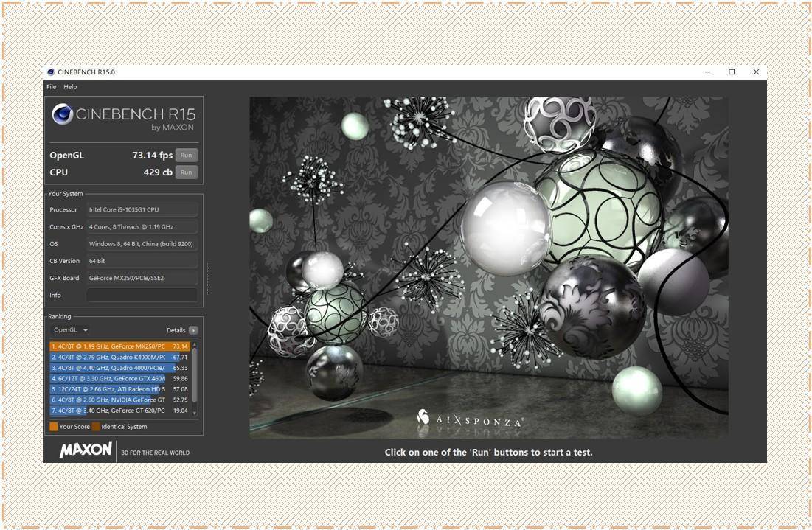Open the Help menu

pyautogui.click(x=70, y=86)
